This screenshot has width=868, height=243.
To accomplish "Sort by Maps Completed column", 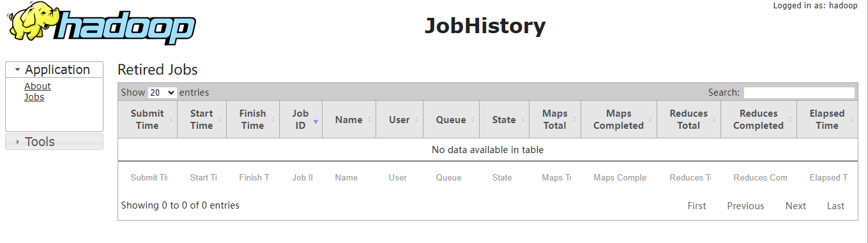I will [x=618, y=119].
